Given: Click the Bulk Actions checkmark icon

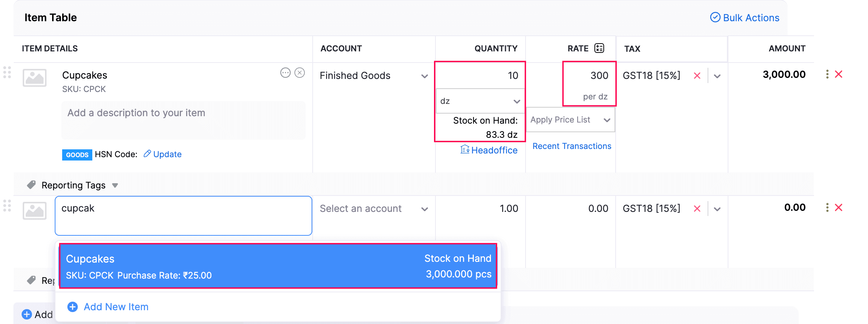Looking at the screenshot, I should [x=715, y=17].
